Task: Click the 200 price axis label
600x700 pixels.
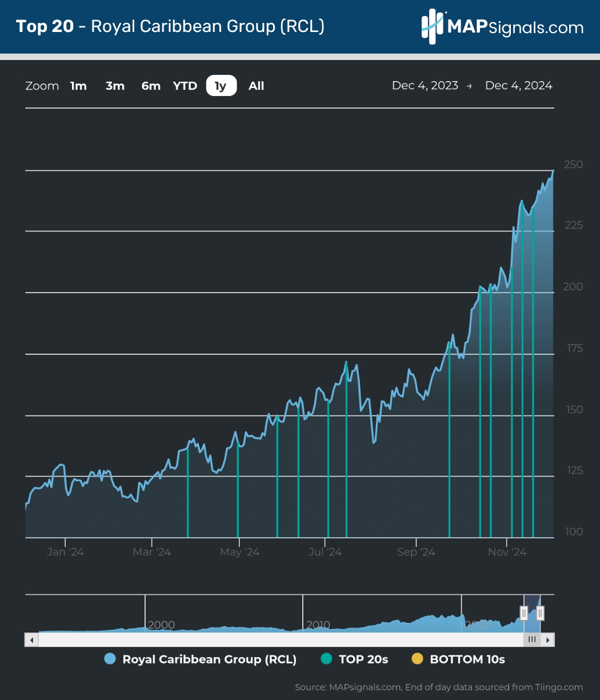Action: point(573,286)
